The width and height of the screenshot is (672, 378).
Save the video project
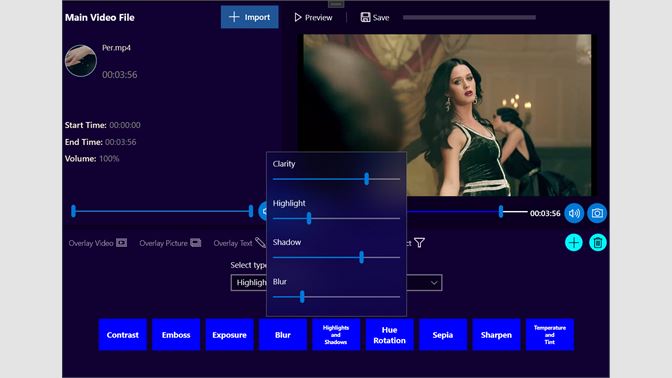(x=375, y=18)
